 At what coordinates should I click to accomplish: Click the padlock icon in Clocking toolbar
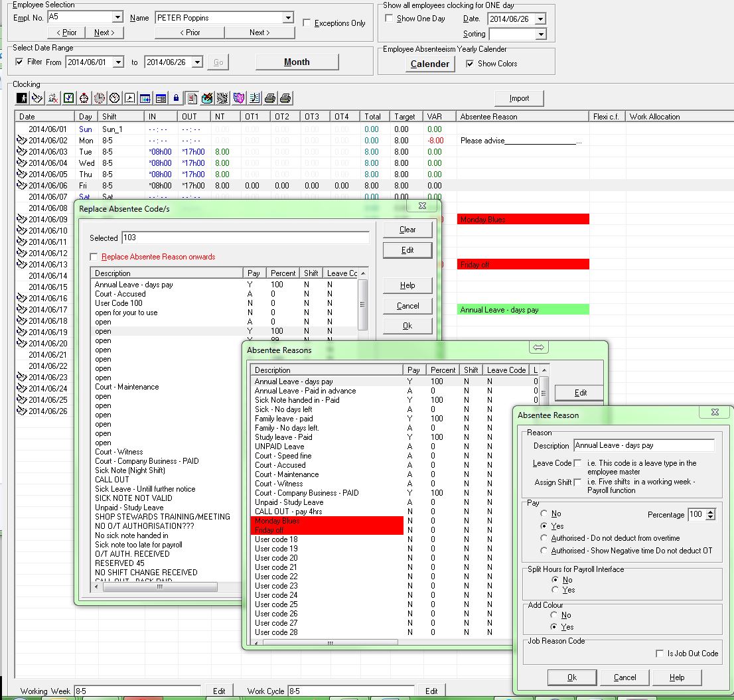click(x=176, y=98)
